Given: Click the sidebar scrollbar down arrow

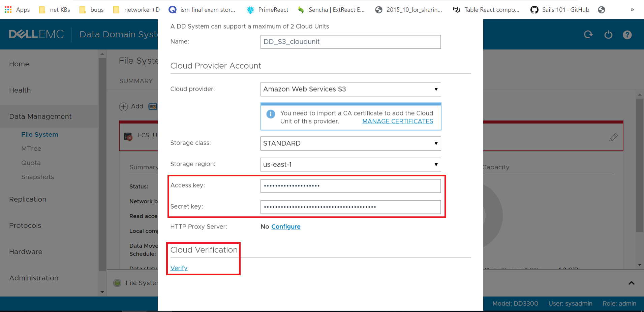Looking at the screenshot, I should (102, 292).
